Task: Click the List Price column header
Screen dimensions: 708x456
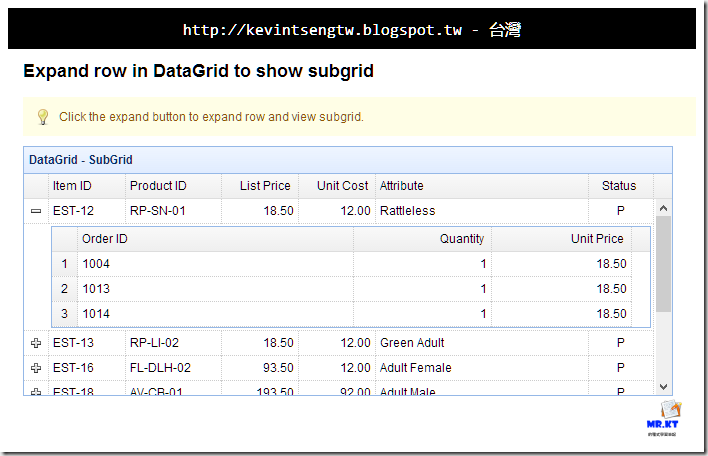Action: tap(265, 185)
